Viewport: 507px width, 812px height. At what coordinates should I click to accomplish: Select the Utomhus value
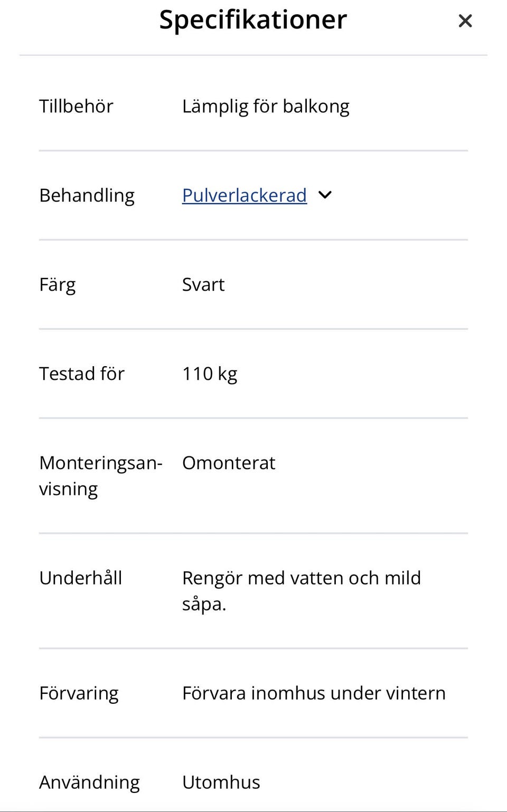(x=221, y=782)
